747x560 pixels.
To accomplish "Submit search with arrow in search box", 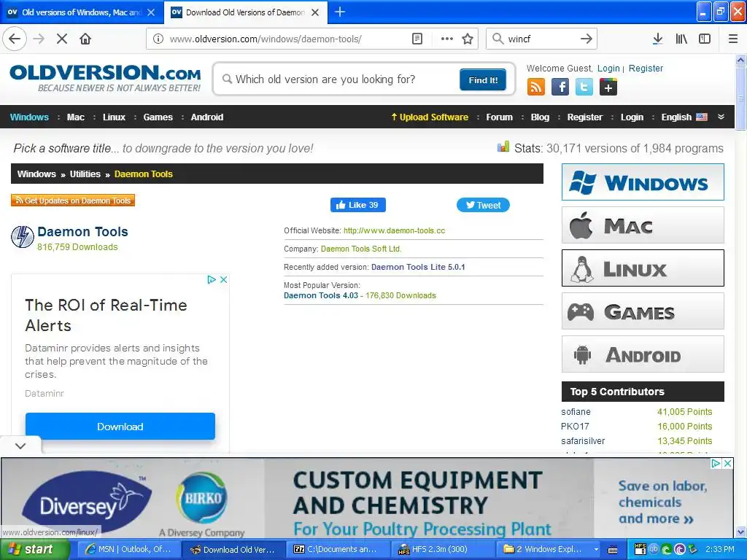I will pos(586,39).
